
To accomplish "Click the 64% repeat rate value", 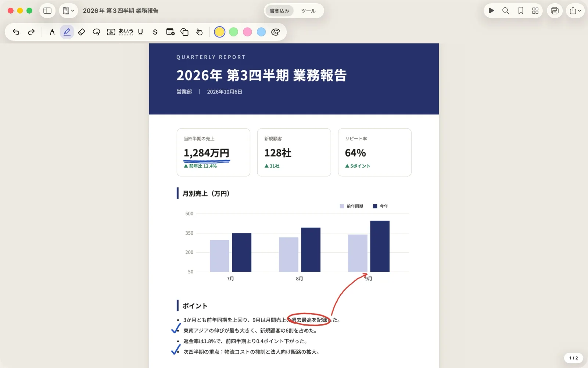I will click(355, 153).
